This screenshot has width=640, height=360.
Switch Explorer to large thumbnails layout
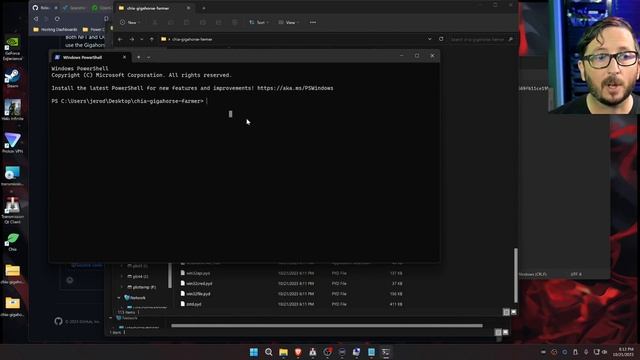tap(513, 312)
